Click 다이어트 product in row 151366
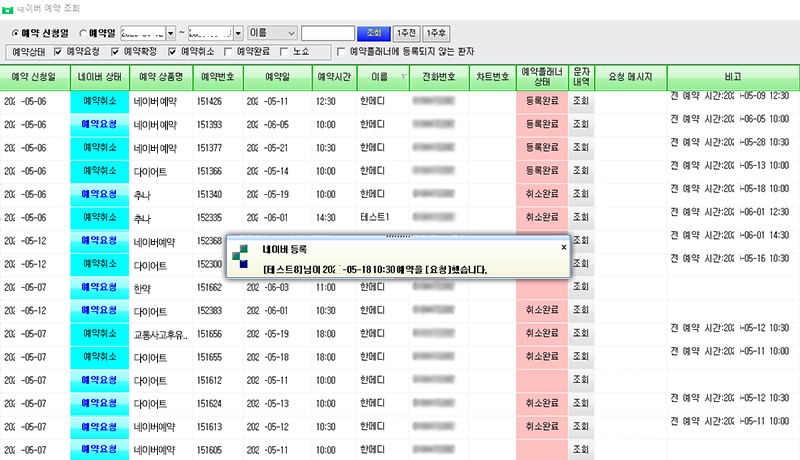The image size is (800, 460). pyautogui.click(x=161, y=172)
